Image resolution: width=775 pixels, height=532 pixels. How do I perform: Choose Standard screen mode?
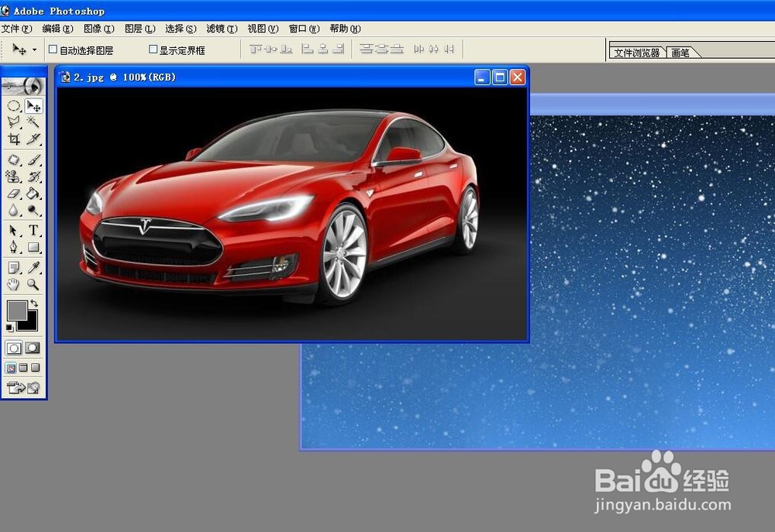[x=11, y=368]
